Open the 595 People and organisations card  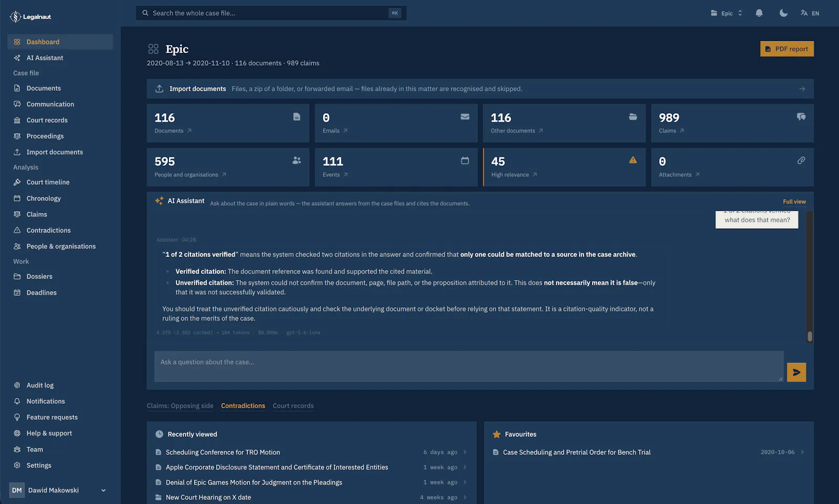[228, 167]
